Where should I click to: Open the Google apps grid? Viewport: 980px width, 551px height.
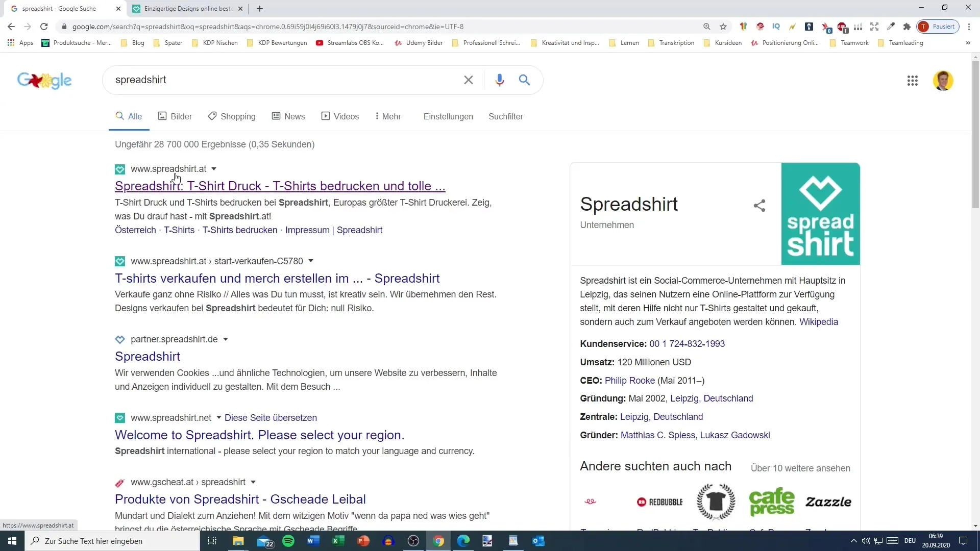[913, 81]
